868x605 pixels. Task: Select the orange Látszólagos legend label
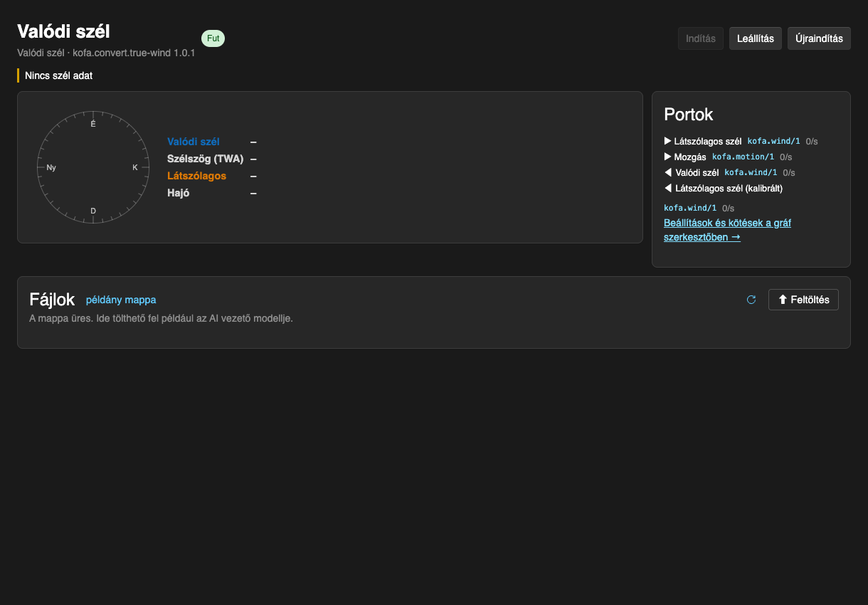197,176
